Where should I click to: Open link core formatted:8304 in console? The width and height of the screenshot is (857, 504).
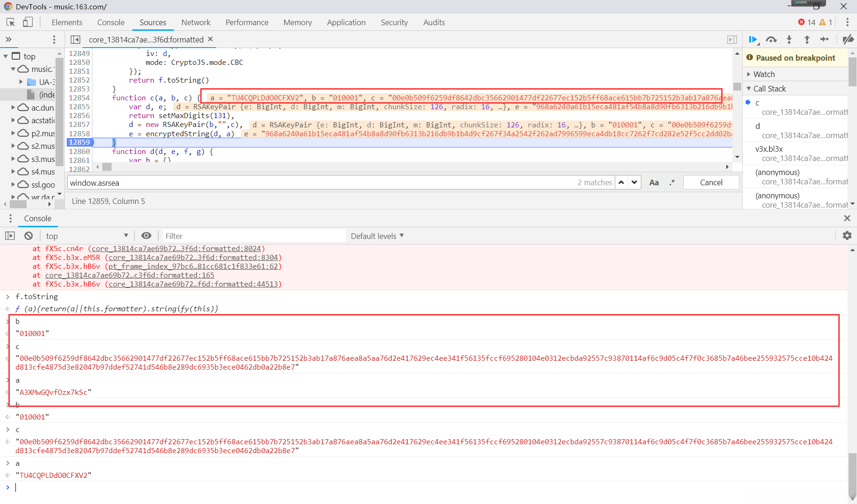[x=193, y=258]
